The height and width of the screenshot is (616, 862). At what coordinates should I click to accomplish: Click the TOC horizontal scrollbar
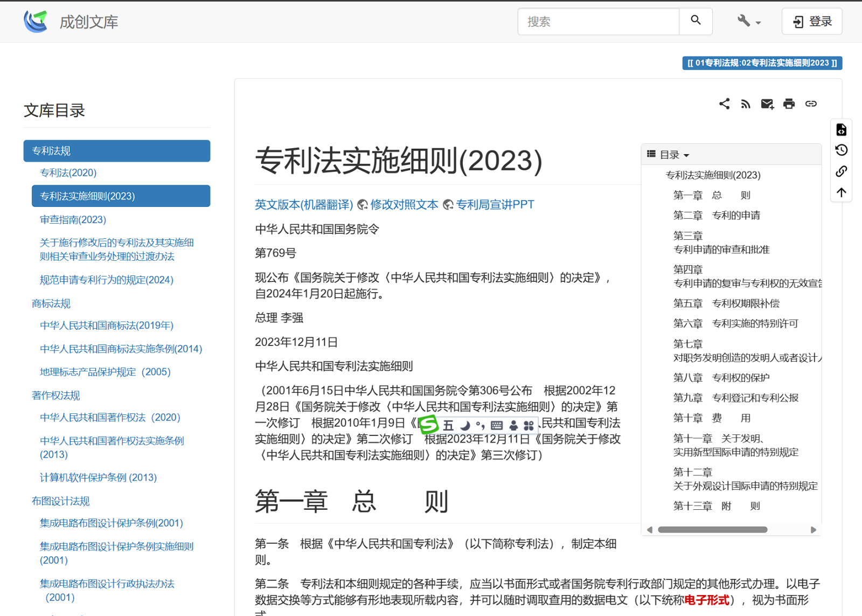[x=712, y=530]
